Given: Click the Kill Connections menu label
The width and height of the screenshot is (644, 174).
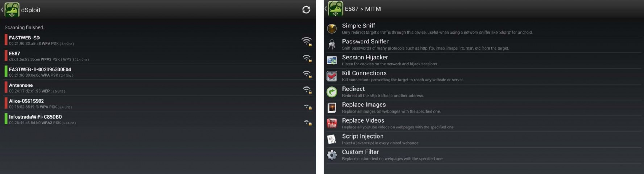Looking at the screenshot, I should pyautogui.click(x=364, y=73).
